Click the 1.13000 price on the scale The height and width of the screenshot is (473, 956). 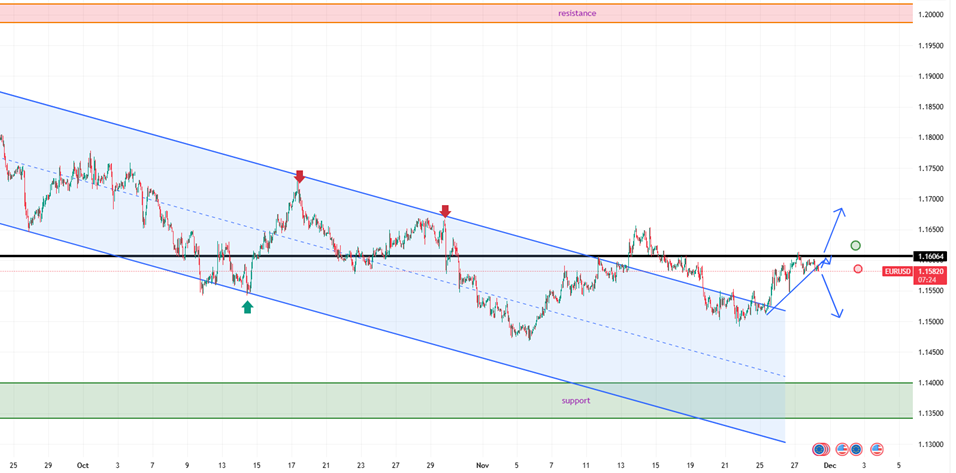click(x=932, y=444)
